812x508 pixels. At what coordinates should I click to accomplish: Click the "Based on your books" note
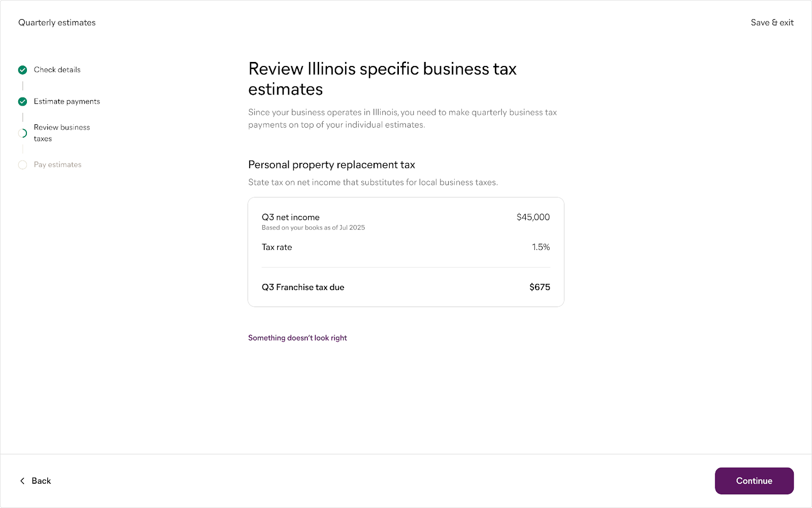(x=313, y=228)
